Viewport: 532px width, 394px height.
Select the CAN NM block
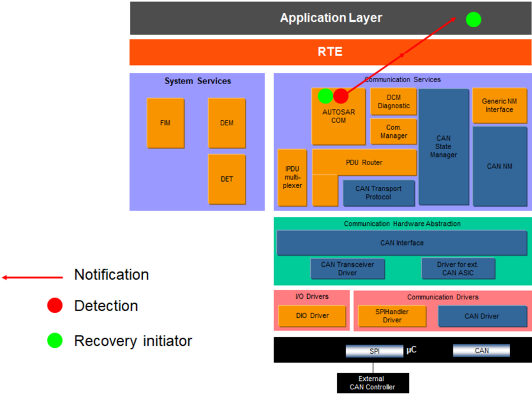click(500, 166)
